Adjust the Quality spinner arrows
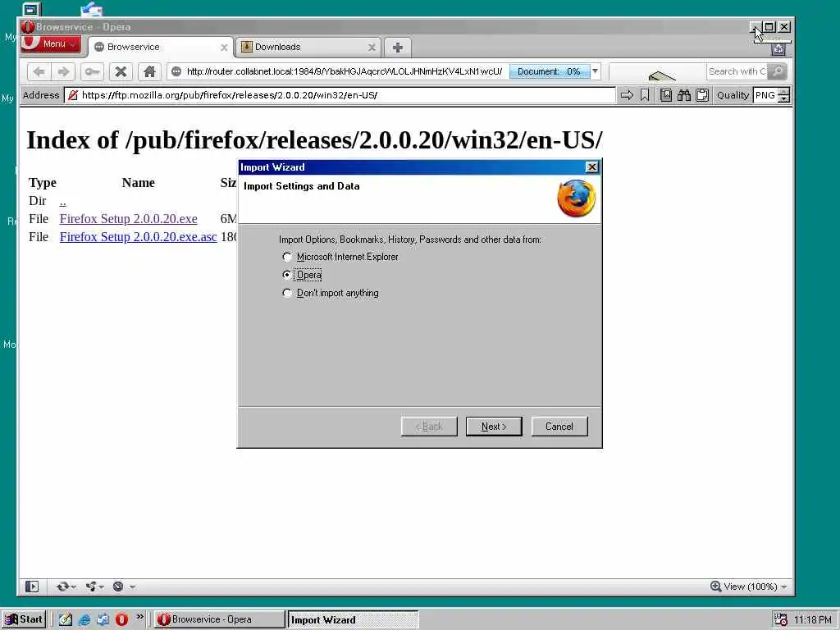The image size is (840, 630). [x=783, y=95]
